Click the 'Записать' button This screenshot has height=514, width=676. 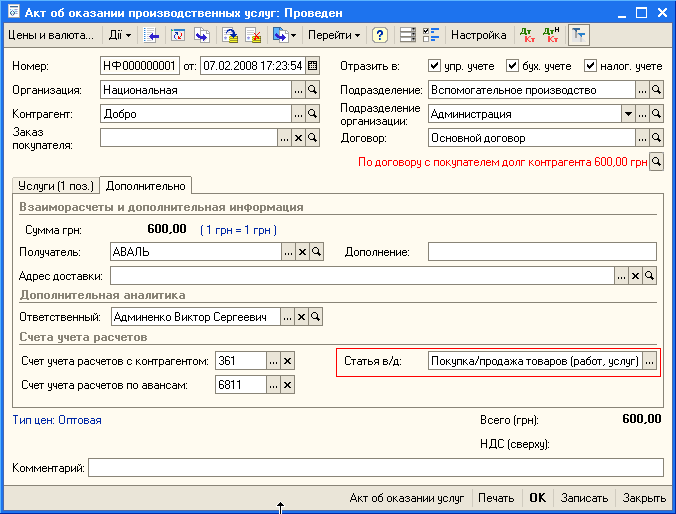pos(584,497)
